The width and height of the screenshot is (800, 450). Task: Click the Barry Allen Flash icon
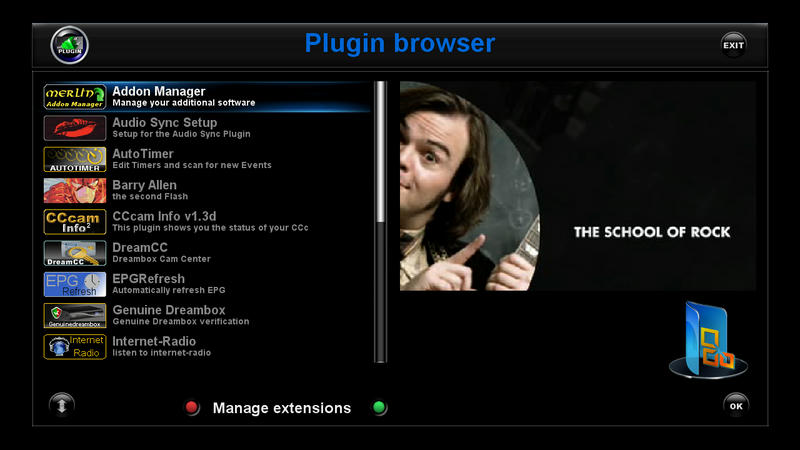(x=75, y=190)
